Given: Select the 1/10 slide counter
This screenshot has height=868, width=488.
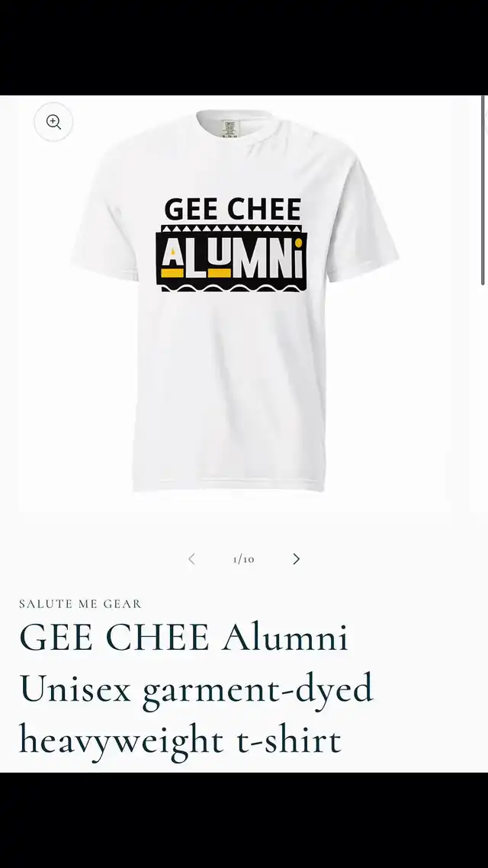Looking at the screenshot, I should tap(244, 559).
